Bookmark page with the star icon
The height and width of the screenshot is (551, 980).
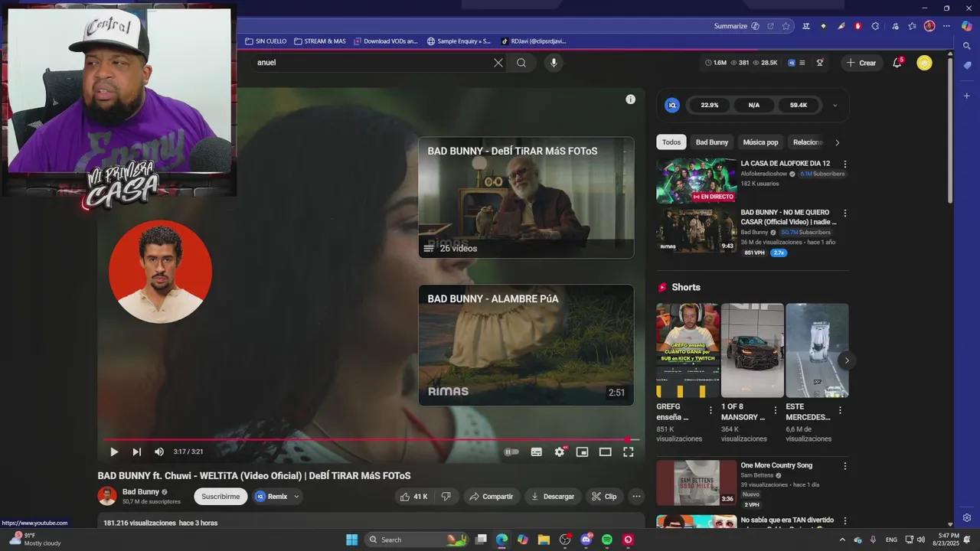point(786,26)
